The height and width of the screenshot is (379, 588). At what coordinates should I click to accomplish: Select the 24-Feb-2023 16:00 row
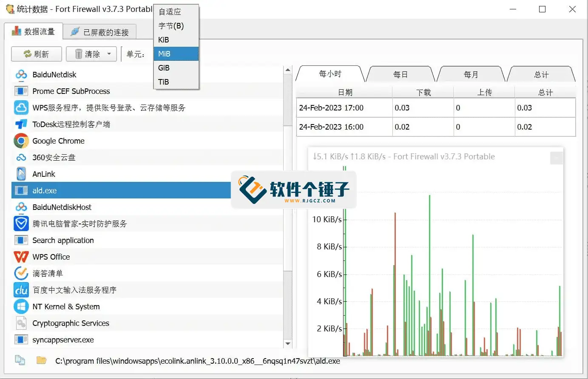436,127
